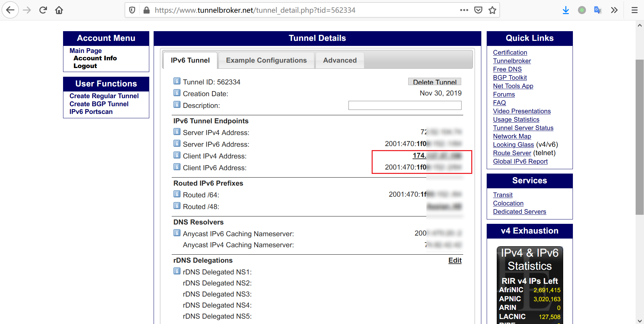The image size is (644, 324).
Task: Expand the overflow chevron toolbar menu
Action: pos(614,10)
